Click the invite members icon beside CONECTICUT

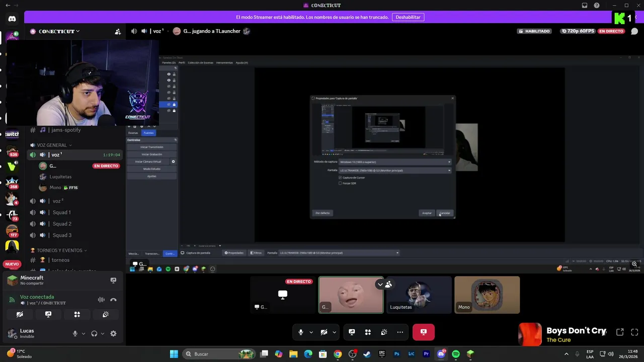click(118, 31)
